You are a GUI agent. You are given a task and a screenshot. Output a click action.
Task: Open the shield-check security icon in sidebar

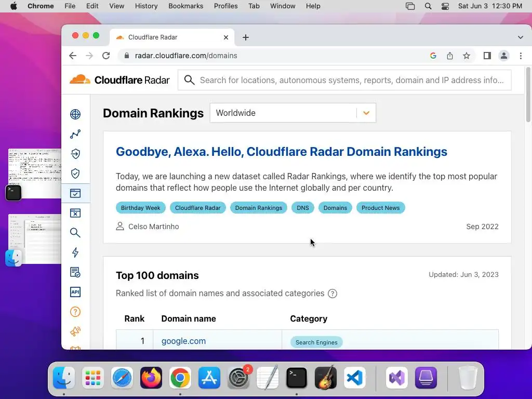[75, 174]
